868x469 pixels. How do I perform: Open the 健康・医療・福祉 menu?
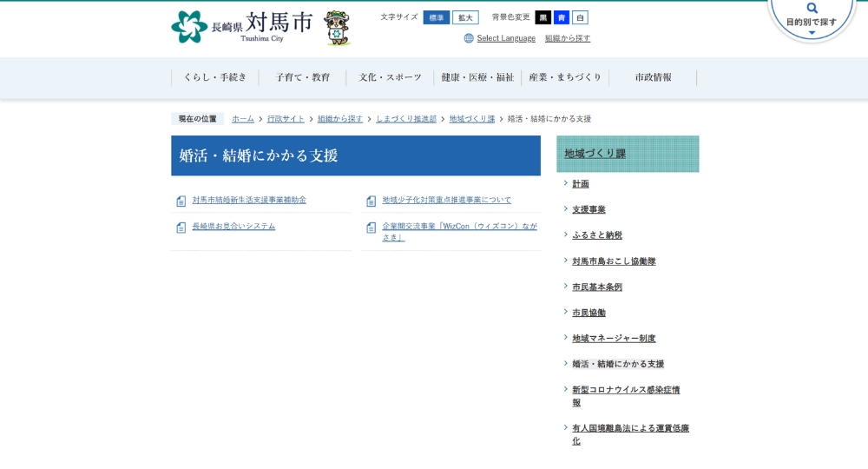click(x=477, y=77)
